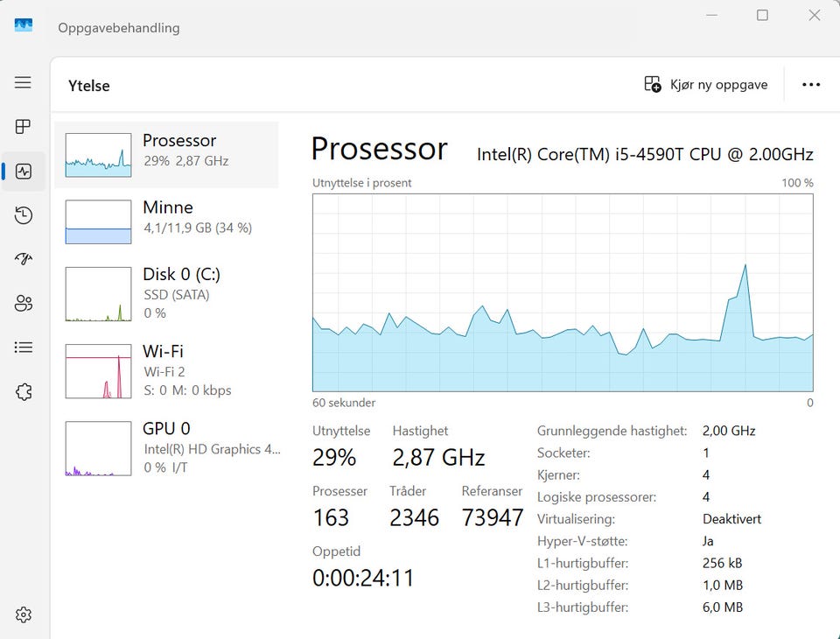Click the Intel Core i5-4590T CPU name
The image size is (840, 639).
[x=645, y=154]
